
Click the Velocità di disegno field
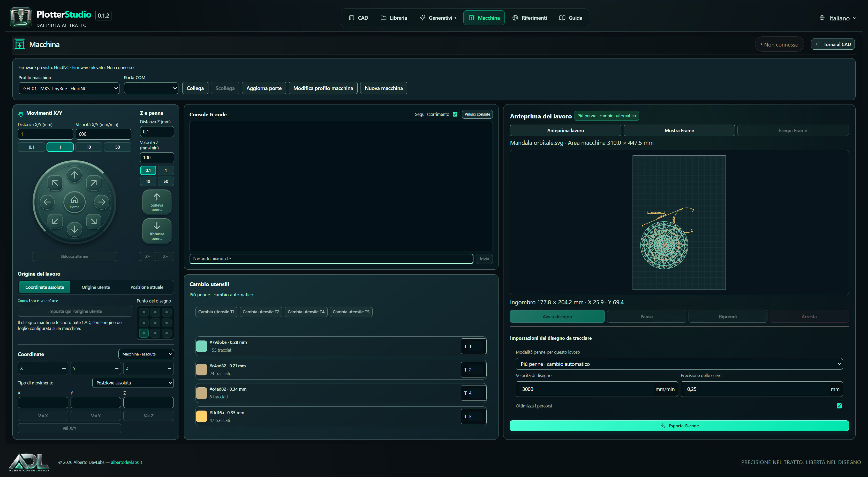click(x=597, y=389)
